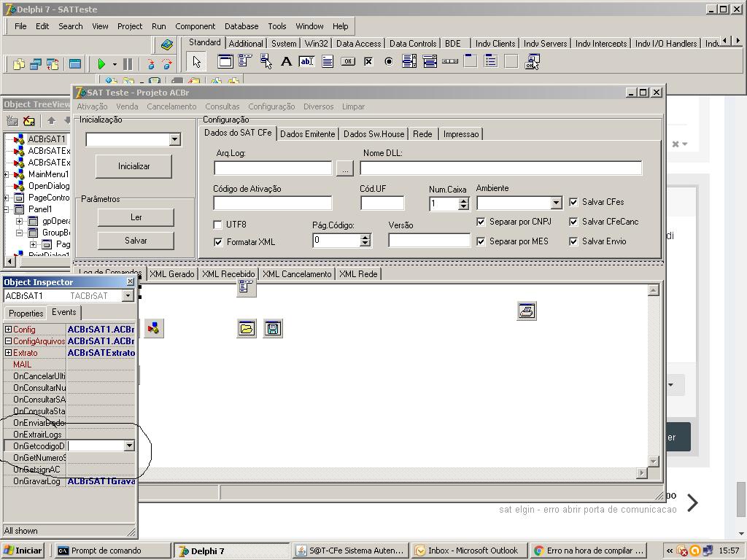Click the Iniciar start button
The width and height of the screenshot is (747, 560).
[23, 551]
